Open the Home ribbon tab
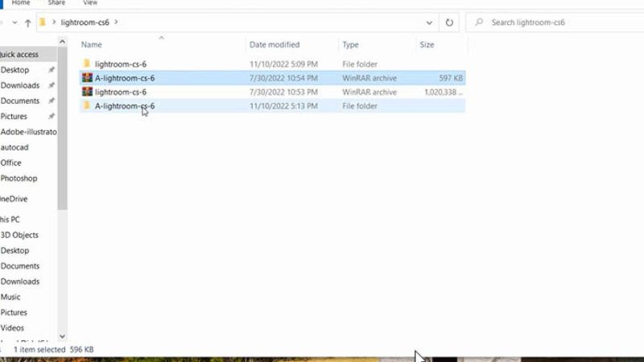The height and width of the screenshot is (362, 644). (x=21, y=3)
